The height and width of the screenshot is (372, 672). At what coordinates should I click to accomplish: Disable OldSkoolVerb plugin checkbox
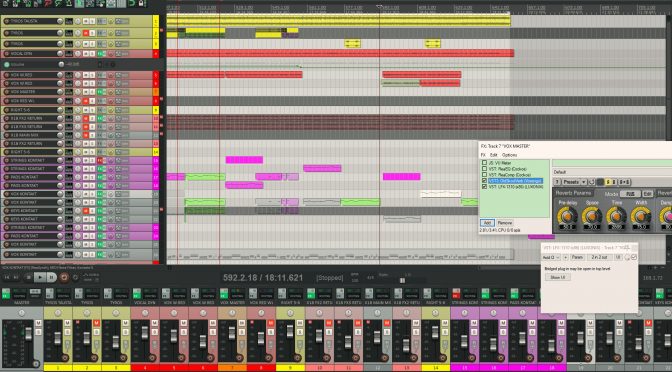(x=484, y=180)
